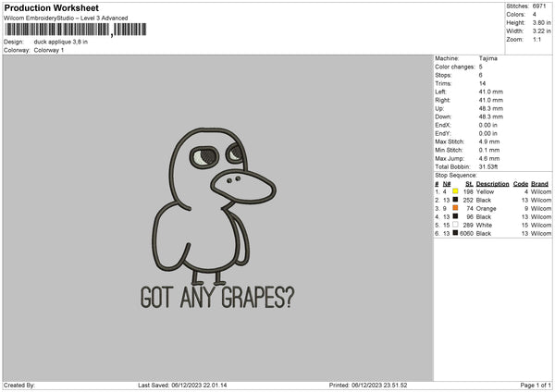Click the 'Last Saved: 06/12/2023 22.01.14' footer text
The image size is (555, 392).
click(x=182, y=386)
